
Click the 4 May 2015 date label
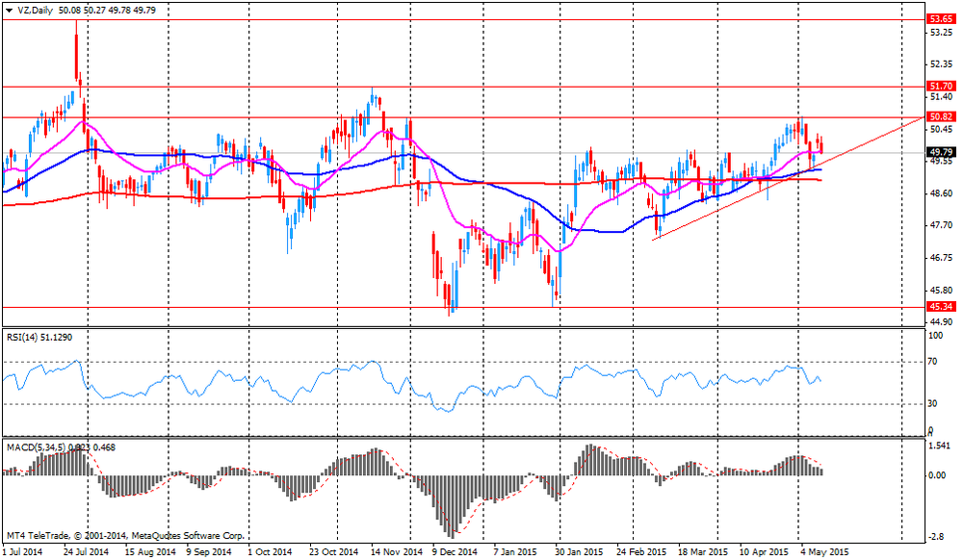pyautogui.click(x=825, y=552)
